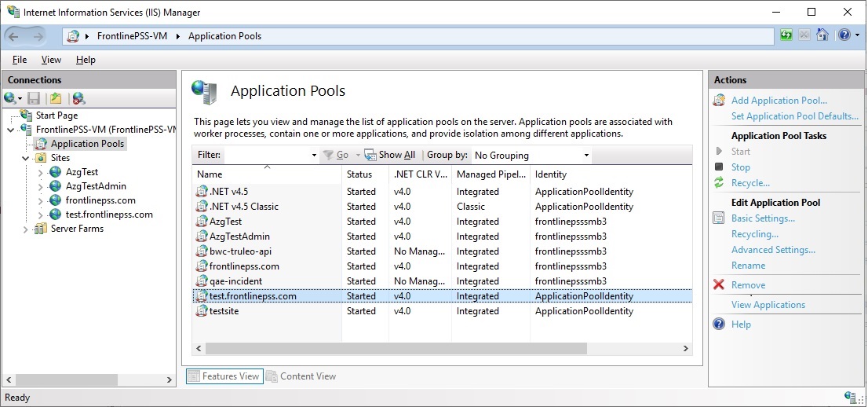868x407 pixels.
Task: Click Set Application Pool Defaults link
Action: click(x=795, y=115)
